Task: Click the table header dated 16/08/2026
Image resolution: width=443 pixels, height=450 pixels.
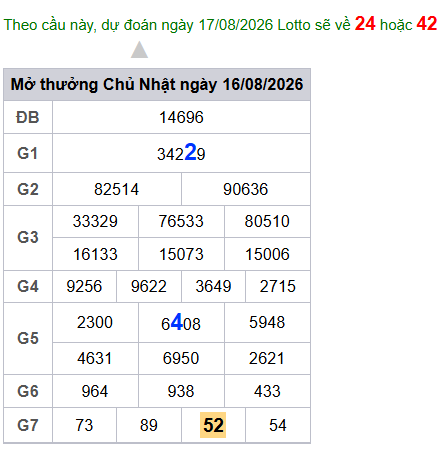Action: (157, 85)
